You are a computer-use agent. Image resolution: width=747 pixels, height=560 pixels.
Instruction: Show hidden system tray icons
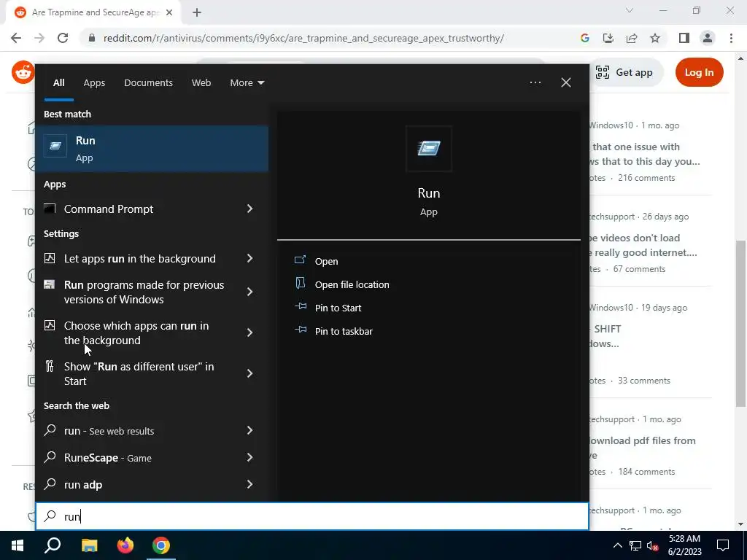click(x=617, y=545)
